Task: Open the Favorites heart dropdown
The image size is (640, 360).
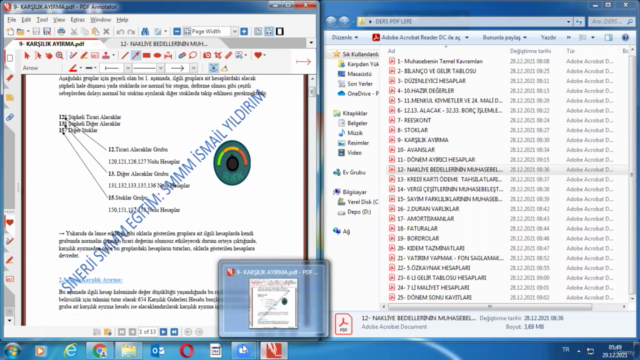Action: point(264,55)
